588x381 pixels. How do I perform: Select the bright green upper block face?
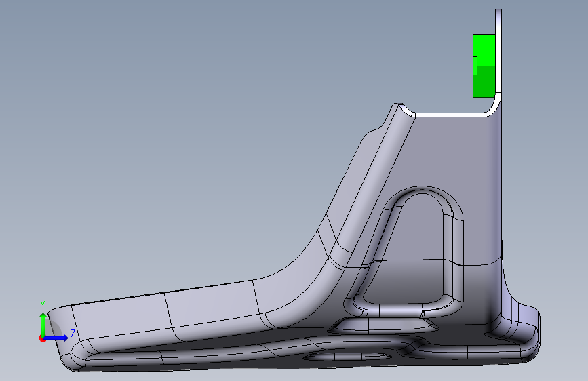coord(484,50)
